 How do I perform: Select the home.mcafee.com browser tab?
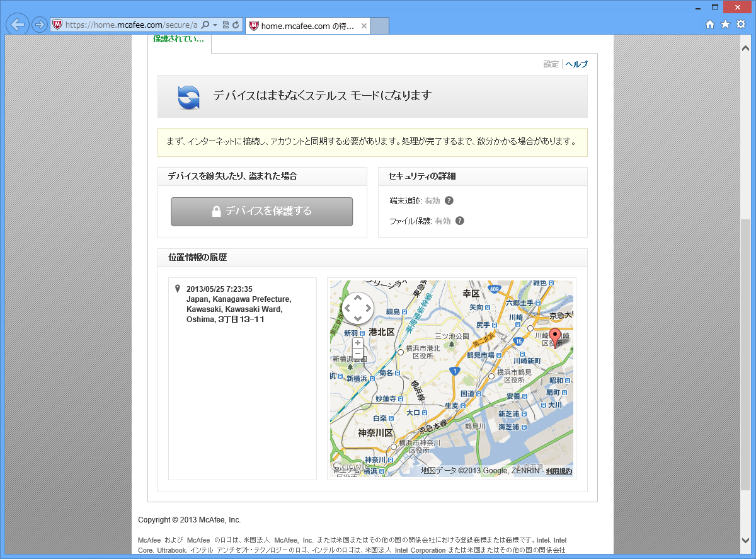tap(302, 26)
